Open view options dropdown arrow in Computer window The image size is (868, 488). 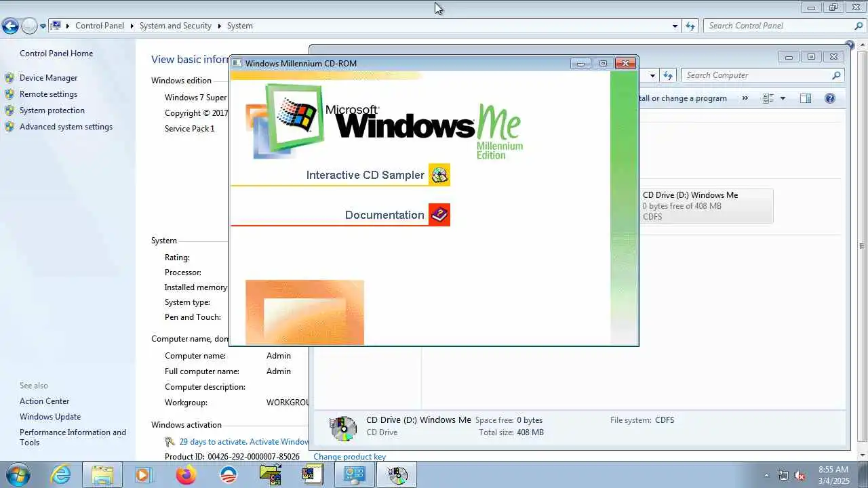(x=783, y=98)
